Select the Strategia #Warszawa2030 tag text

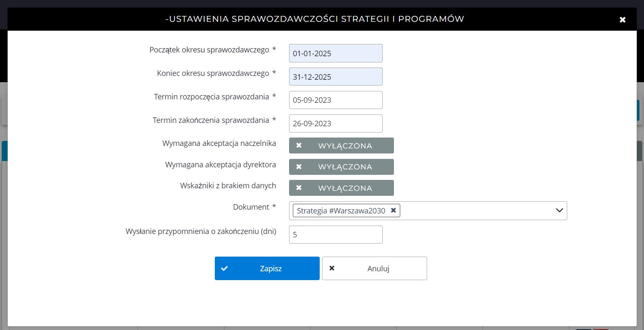[x=341, y=210]
